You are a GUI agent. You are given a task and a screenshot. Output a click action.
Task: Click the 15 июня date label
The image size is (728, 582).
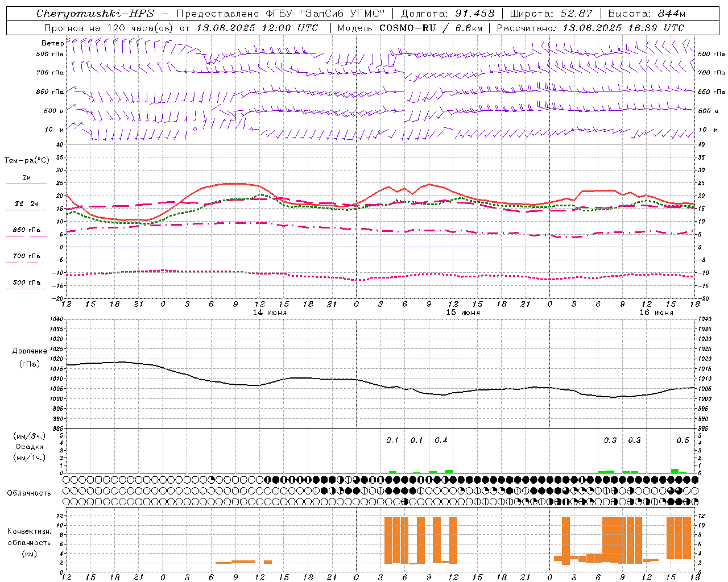[x=463, y=313]
